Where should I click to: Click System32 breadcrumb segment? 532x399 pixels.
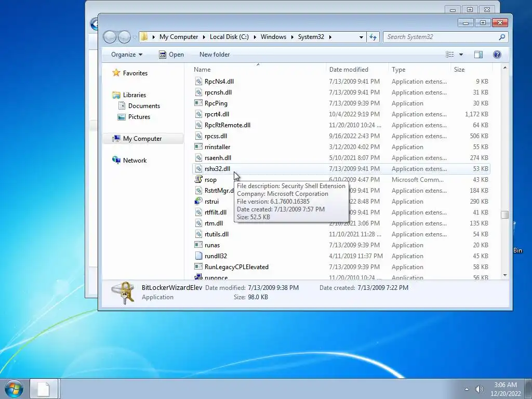(311, 37)
